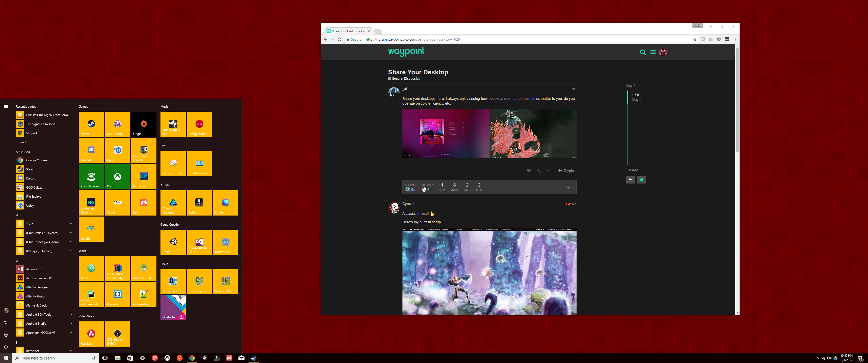The width and height of the screenshot is (868, 363).
Task: Bookmark this page with the star icon
Action: tap(694, 39)
